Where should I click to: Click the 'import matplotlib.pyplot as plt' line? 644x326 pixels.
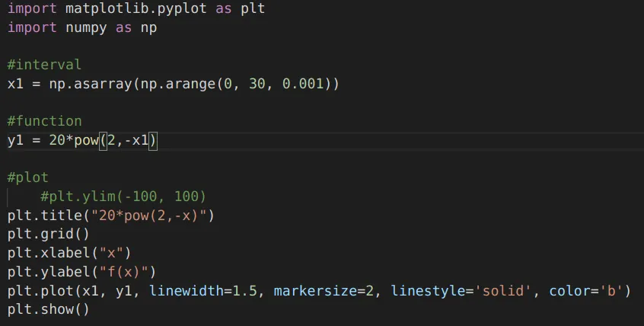tap(136, 9)
